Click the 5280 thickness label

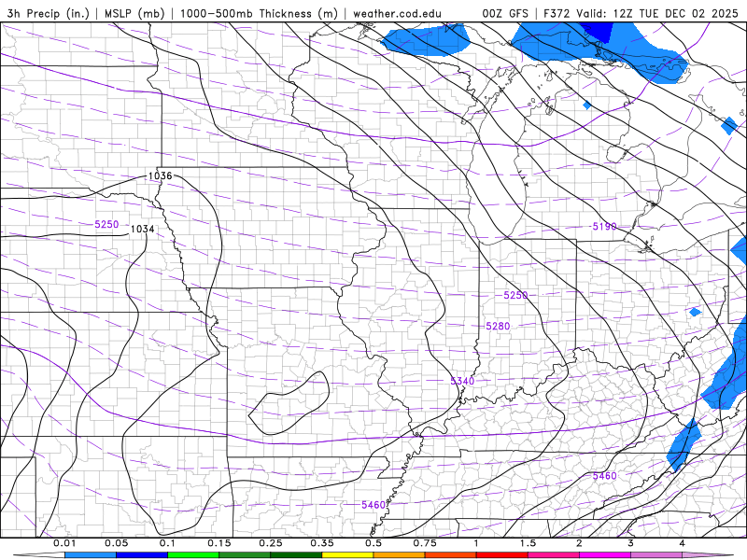coord(498,326)
